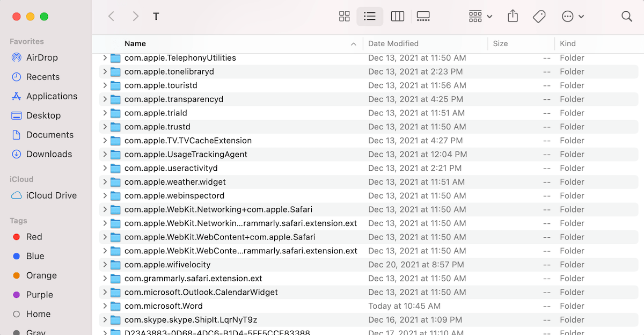Select the com.apple.wifivelocity folder name
The height and width of the screenshot is (335, 644).
point(167,265)
